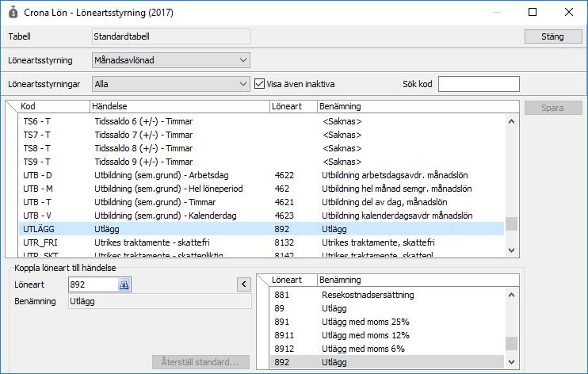
Task: Select the TS7 - T row
Action: pyautogui.click(x=262, y=135)
